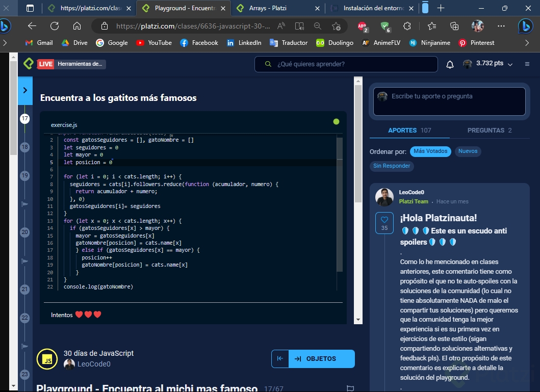Open the LIVE Herramientas de... banner

(x=71, y=64)
